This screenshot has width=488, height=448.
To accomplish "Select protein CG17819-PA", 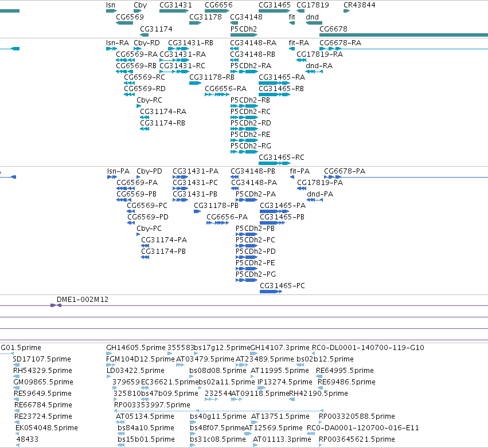I will 320,183.
